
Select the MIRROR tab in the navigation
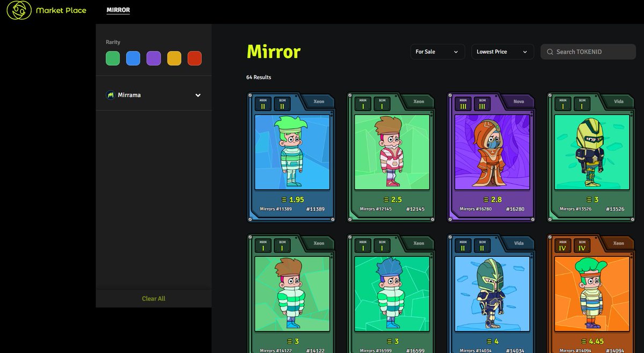pos(118,9)
